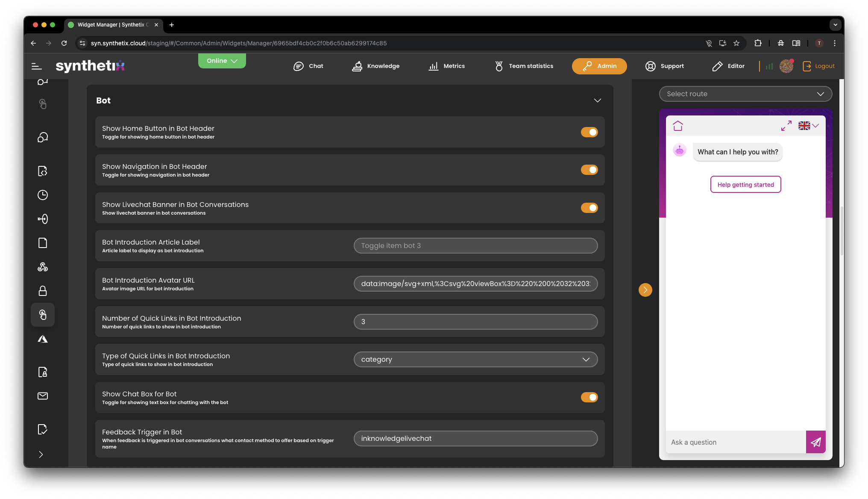Click the padlock icon in left sidebar
Viewport: 868px width, 499px height.
pos(43,291)
